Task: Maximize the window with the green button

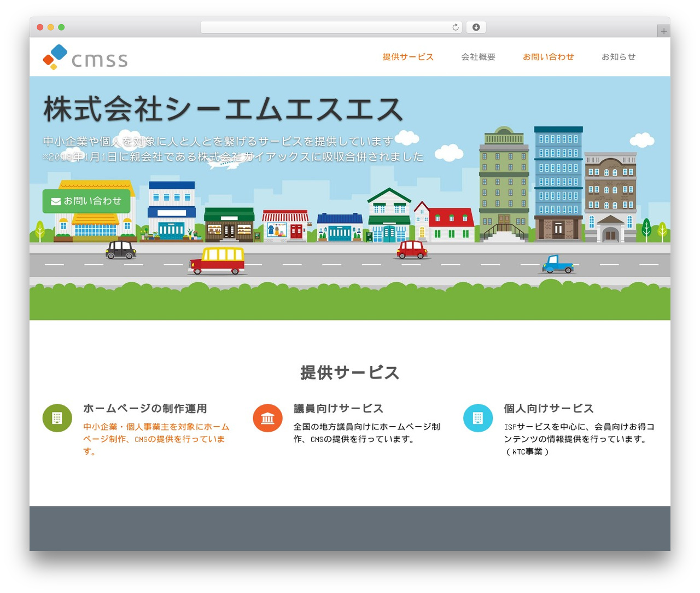Action: (x=61, y=27)
